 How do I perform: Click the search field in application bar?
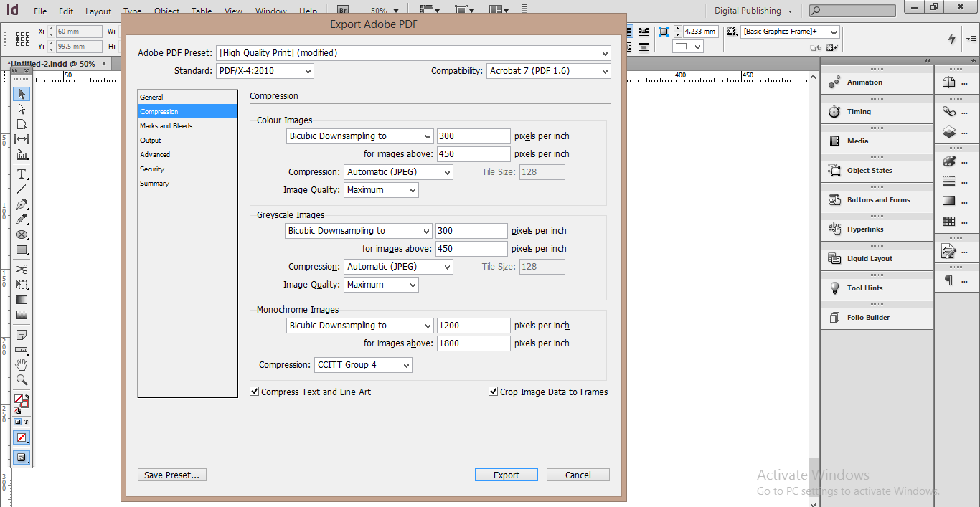[x=852, y=11]
